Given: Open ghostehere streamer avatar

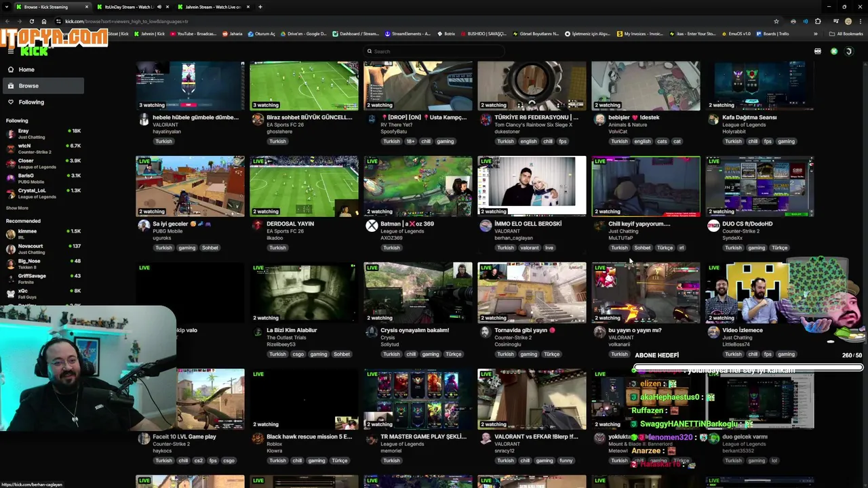Looking at the screenshot, I should (258, 119).
